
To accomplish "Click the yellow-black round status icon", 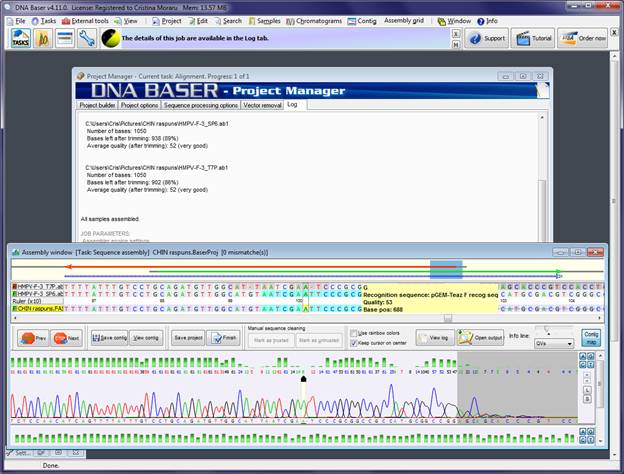I will tap(110, 39).
